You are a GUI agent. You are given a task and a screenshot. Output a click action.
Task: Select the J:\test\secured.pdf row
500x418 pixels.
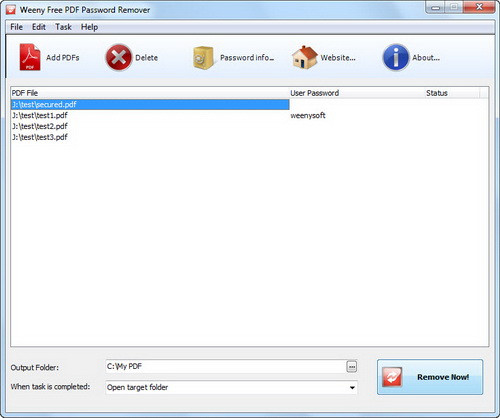click(x=150, y=104)
